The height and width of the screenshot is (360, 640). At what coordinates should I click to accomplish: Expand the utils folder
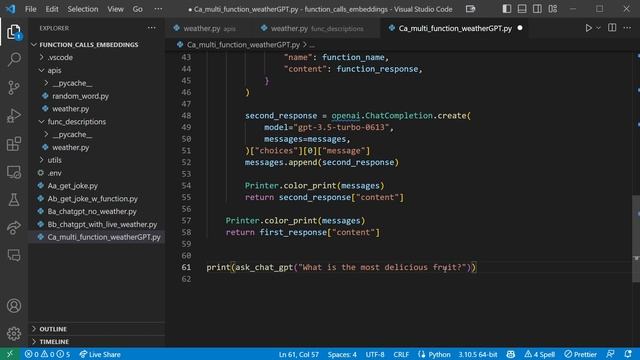click(54, 160)
